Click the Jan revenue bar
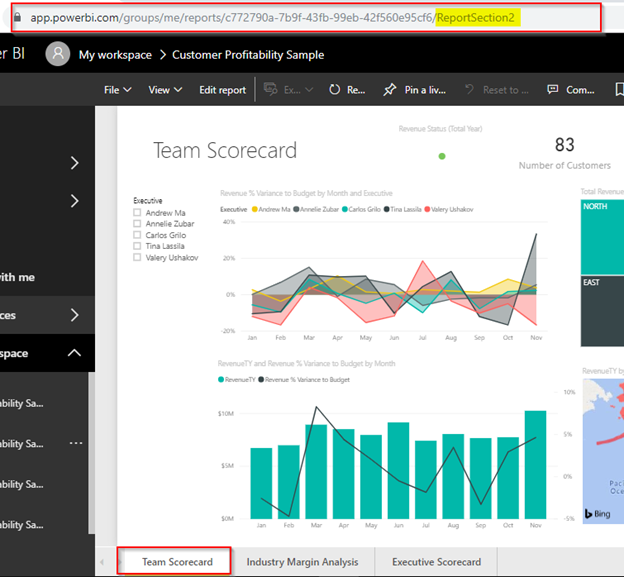 [261, 483]
